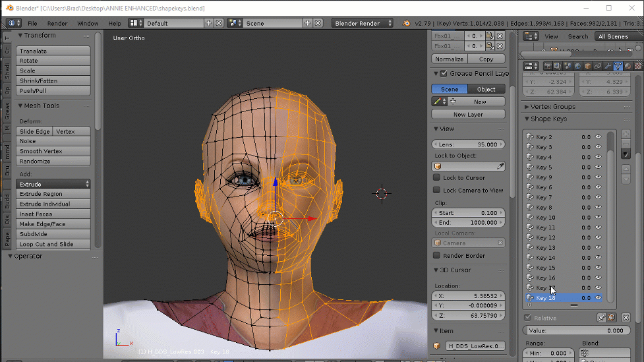Open the Material sphere properties tab
644x362 pixels.
[x=628, y=66]
